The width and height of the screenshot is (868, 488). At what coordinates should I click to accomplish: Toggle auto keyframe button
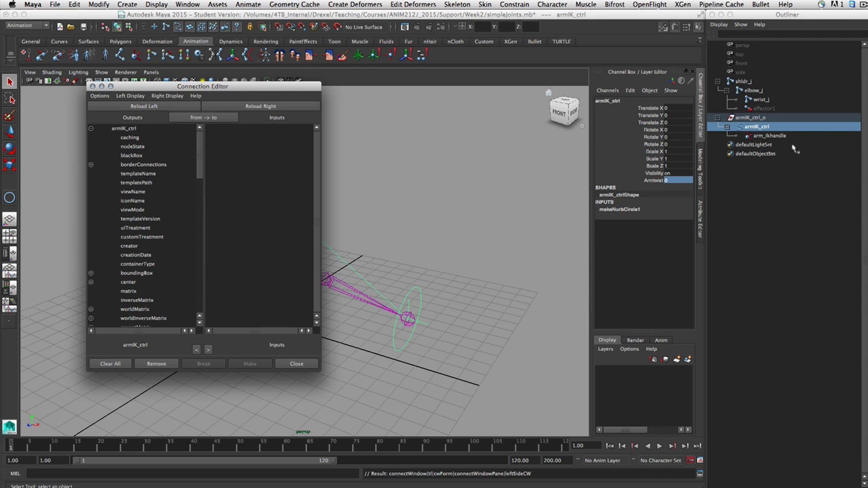(x=690, y=460)
